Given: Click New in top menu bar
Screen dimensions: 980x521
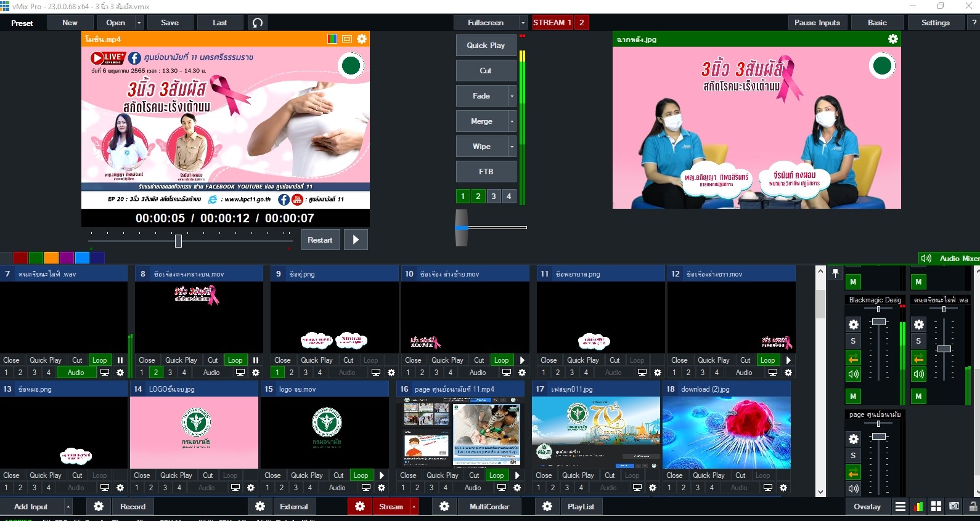Looking at the screenshot, I should pos(70,23).
